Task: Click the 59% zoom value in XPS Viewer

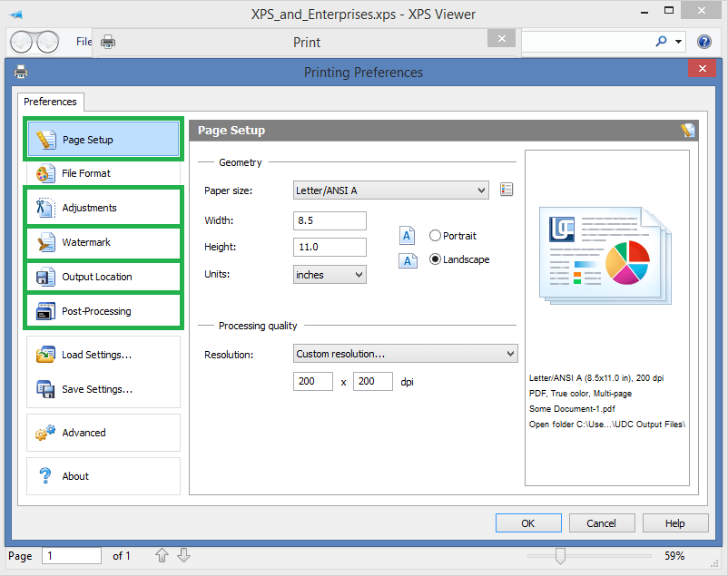Action: click(674, 555)
